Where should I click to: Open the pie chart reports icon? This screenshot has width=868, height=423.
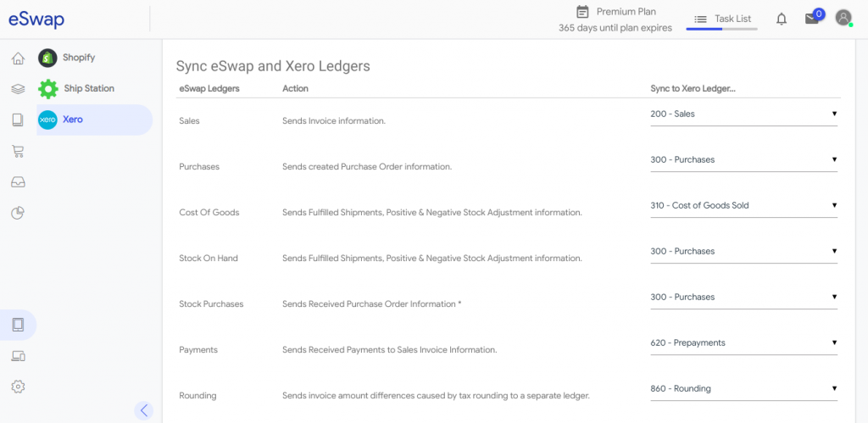tap(18, 213)
